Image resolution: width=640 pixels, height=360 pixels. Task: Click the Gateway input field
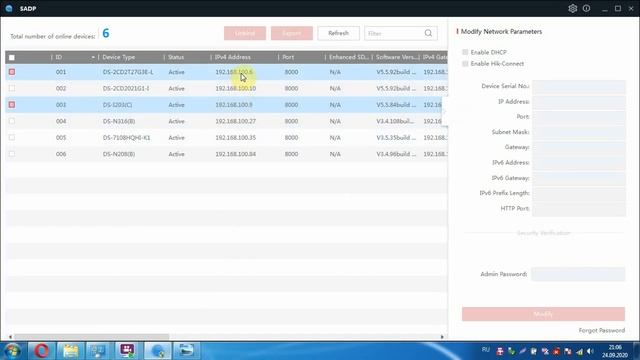click(579, 147)
